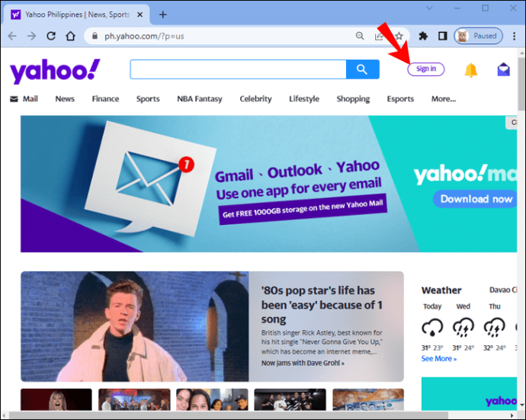526x420 pixels.
Task: Click the Yahoo Mail envelope banner ad
Action: coord(268,184)
